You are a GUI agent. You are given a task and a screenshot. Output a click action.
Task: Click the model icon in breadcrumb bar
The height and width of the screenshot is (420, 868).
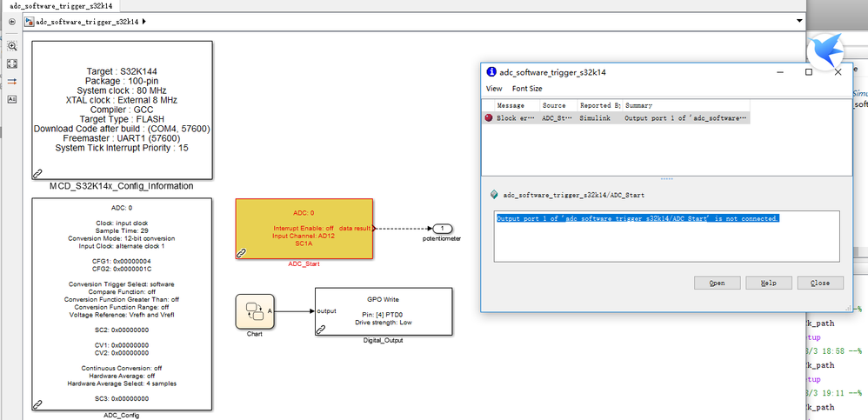[30, 22]
